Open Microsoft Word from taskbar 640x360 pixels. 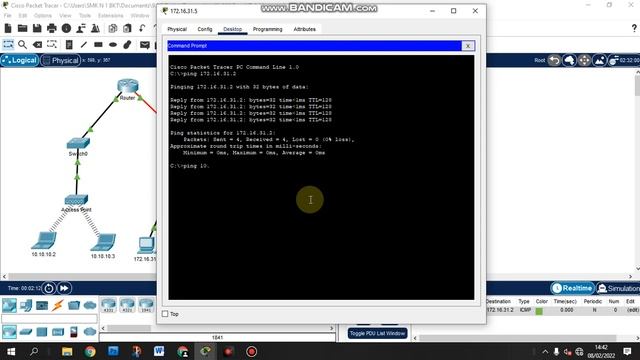[159, 351]
